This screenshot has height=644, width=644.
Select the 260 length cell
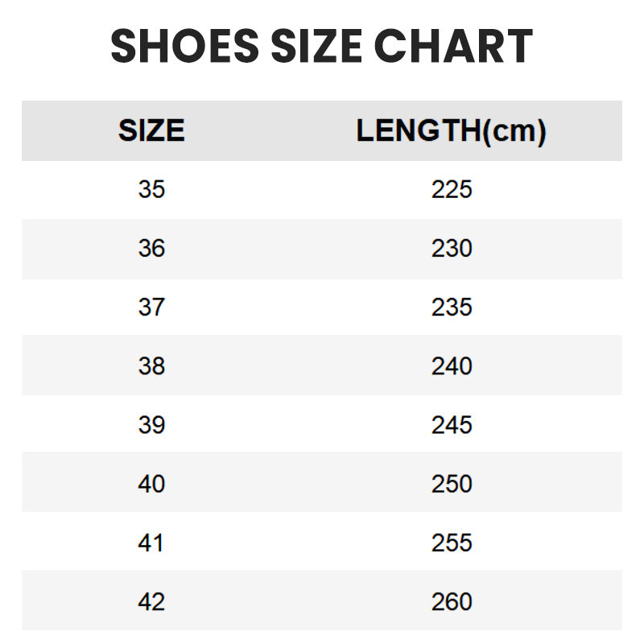pyautogui.click(x=451, y=601)
